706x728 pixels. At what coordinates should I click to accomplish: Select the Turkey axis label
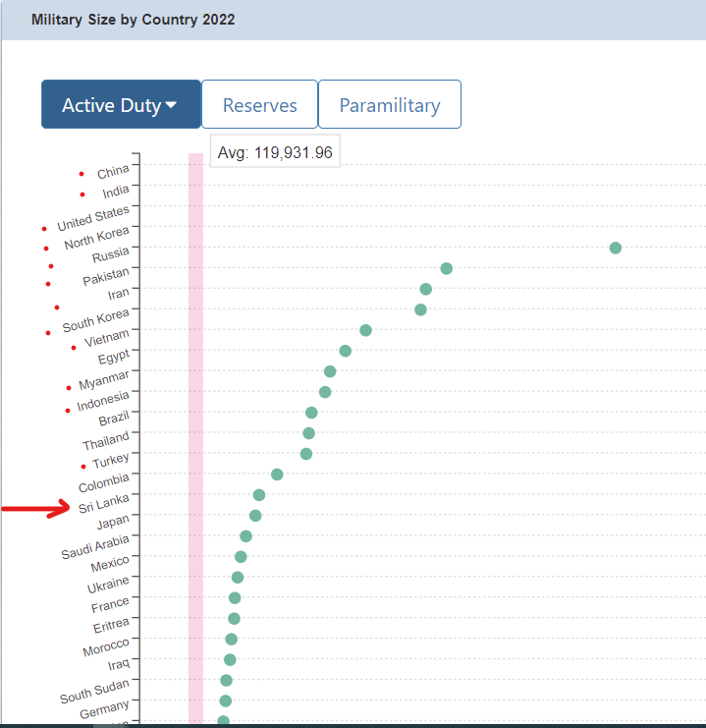coord(111,461)
